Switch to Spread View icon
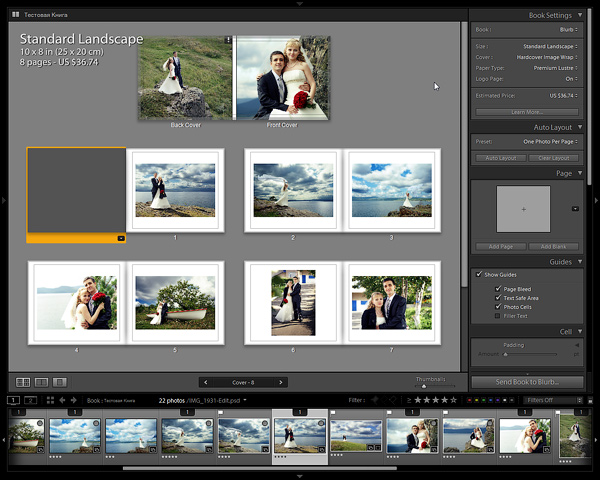Screen dimensions: 600x480 41,382
